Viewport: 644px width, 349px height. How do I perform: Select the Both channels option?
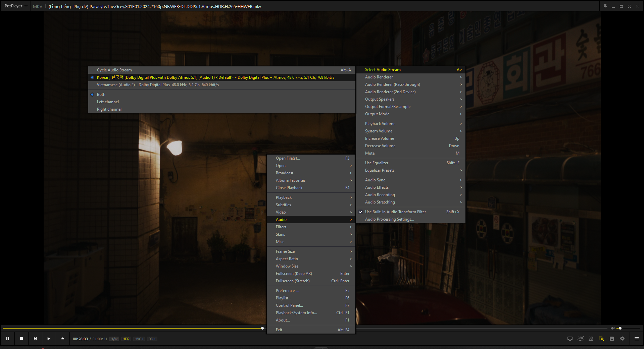coord(221,95)
